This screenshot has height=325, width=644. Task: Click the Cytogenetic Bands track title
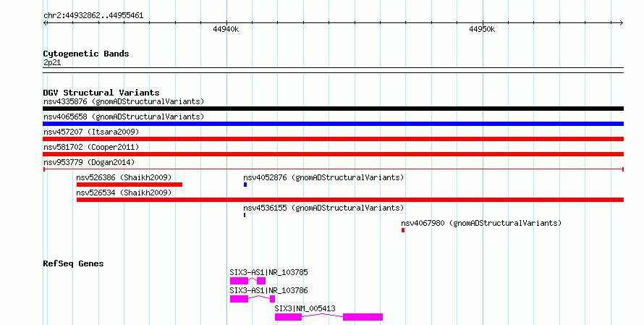click(x=86, y=54)
